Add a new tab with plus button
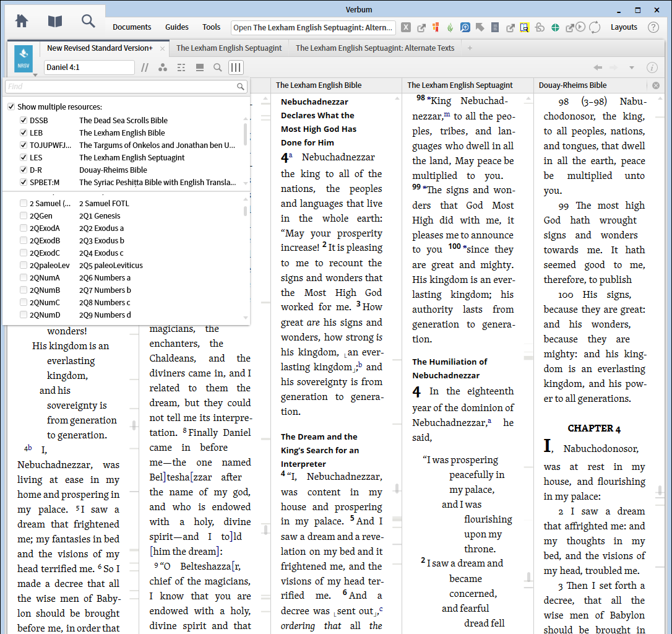The width and height of the screenshot is (672, 634). [x=470, y=48]
